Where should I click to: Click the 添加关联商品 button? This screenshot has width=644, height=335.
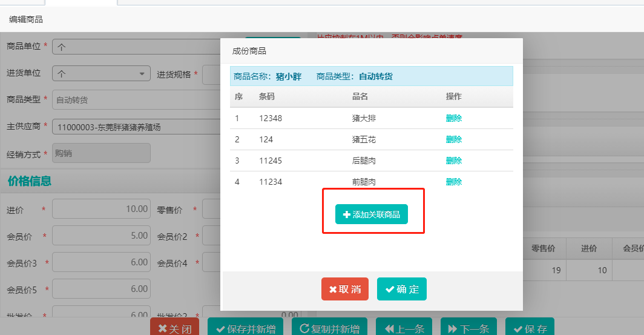[x=372, y=214]
